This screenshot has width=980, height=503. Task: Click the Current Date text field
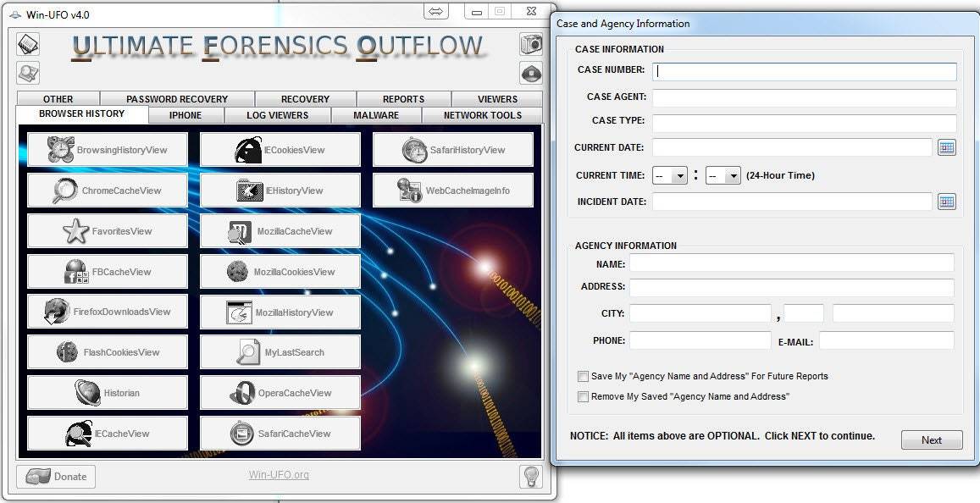click(793, 147)
